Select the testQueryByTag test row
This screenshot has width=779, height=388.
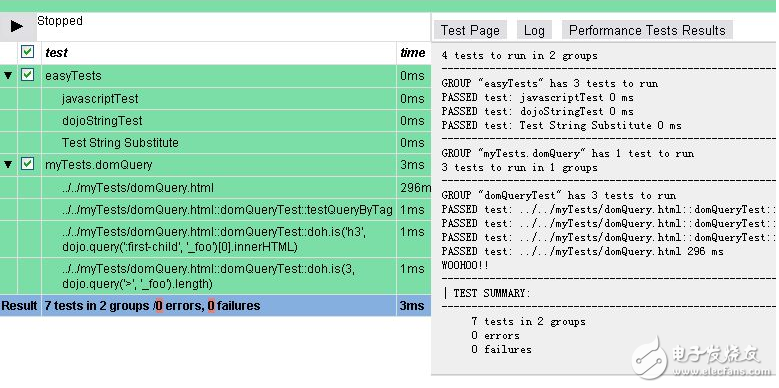[x=215, y=210]
